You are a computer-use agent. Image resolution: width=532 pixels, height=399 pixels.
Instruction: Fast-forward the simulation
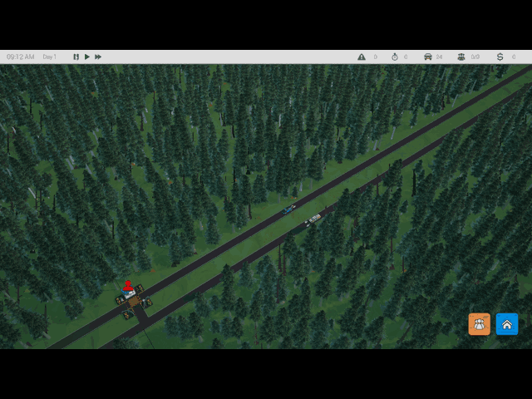[x=98, y=57]
